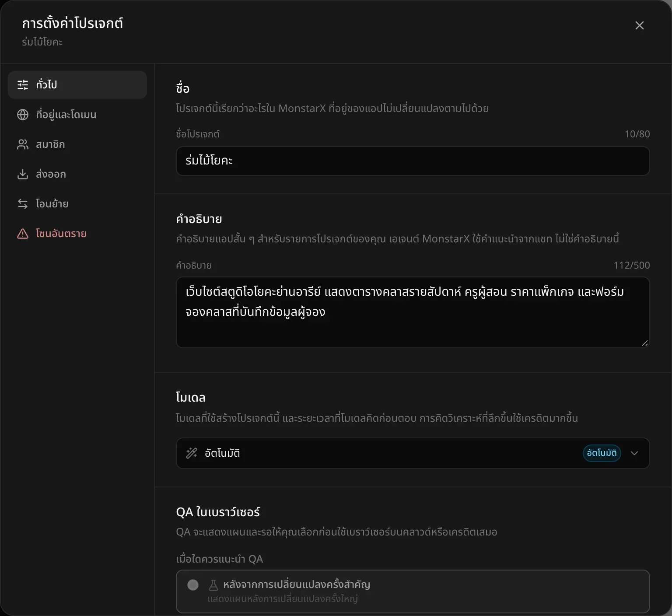Open the ทั่วไป settings tab
The image size is (672, 616).
(77, 84)
